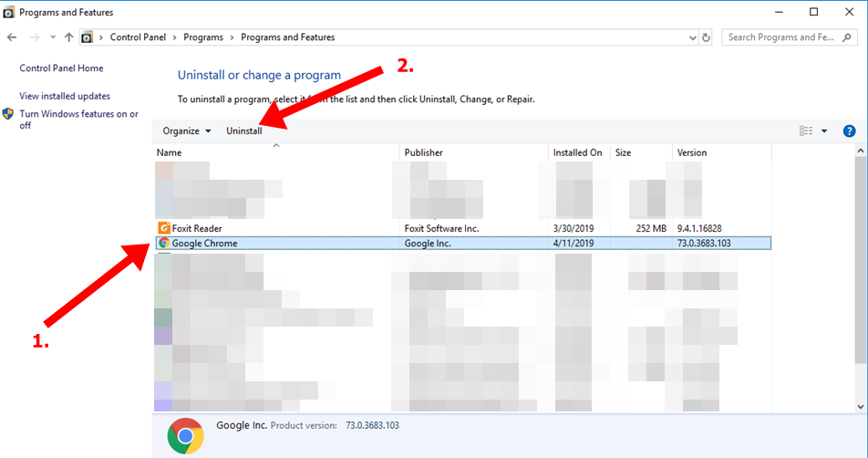Open the Organize menu
Image resolution: width=868 pixels, height=458 pixels.
click(187, 131)
